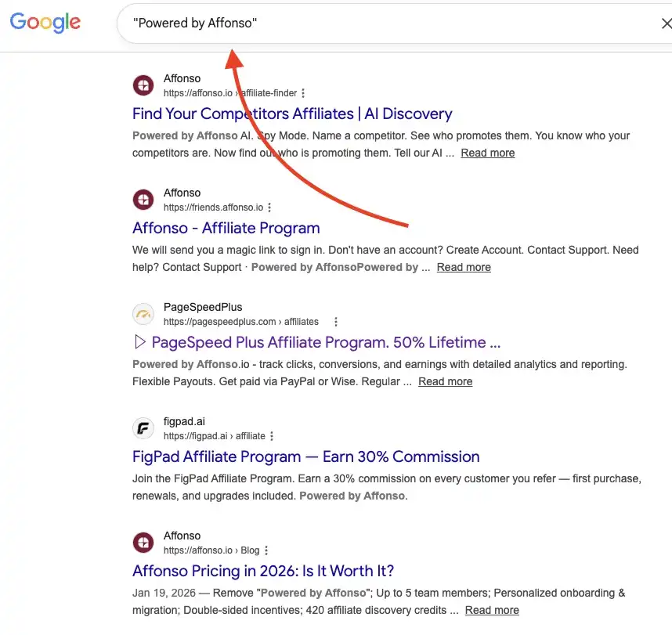Click the figpad.ai site name
Screen dimensions: 672x635
184,421
